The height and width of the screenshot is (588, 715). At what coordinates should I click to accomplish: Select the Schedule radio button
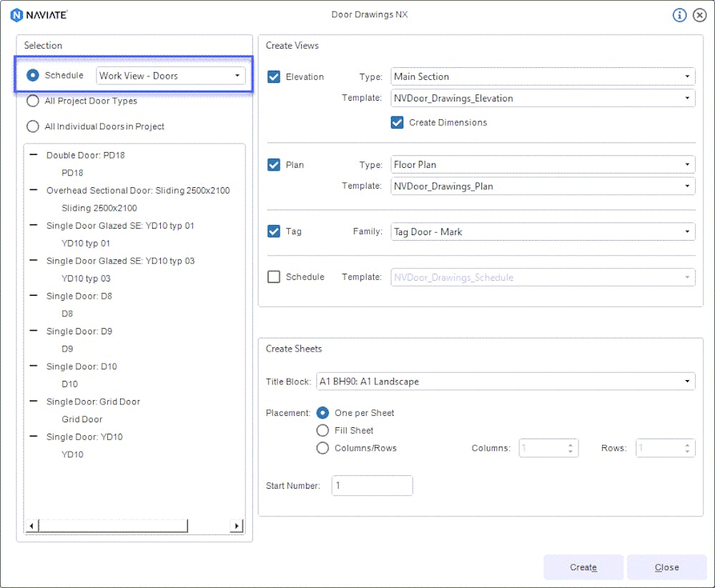coord(33,75)
